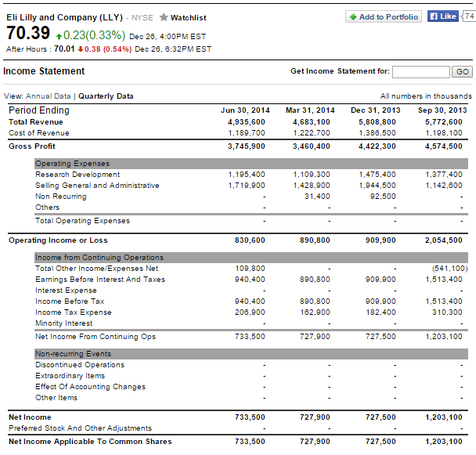Click the Add to Portfolio button text
The height and width of the screenshot is (455, 476).
[390, 16]
